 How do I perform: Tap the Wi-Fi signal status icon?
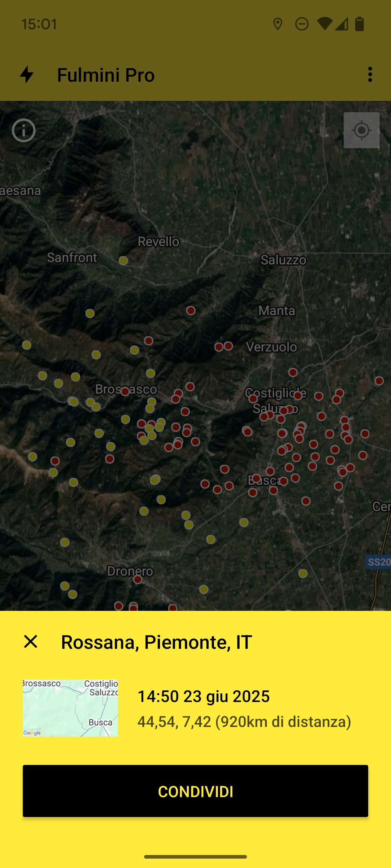point(324,24)
